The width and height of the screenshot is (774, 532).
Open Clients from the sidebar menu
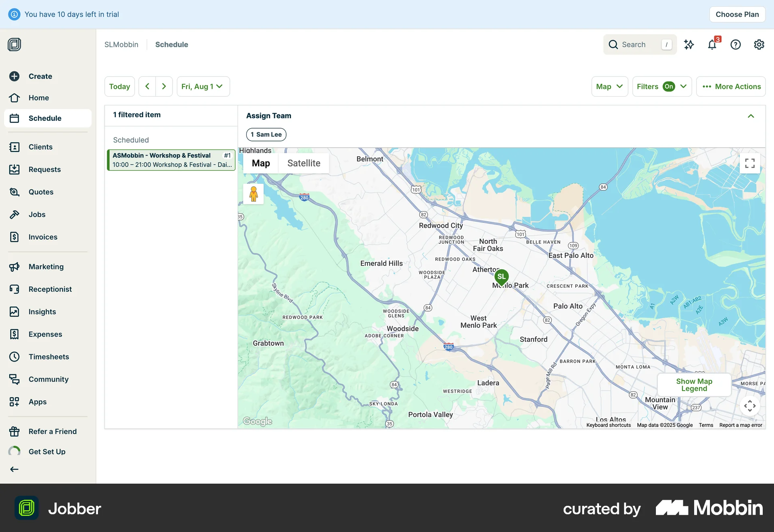pos(41,147)
